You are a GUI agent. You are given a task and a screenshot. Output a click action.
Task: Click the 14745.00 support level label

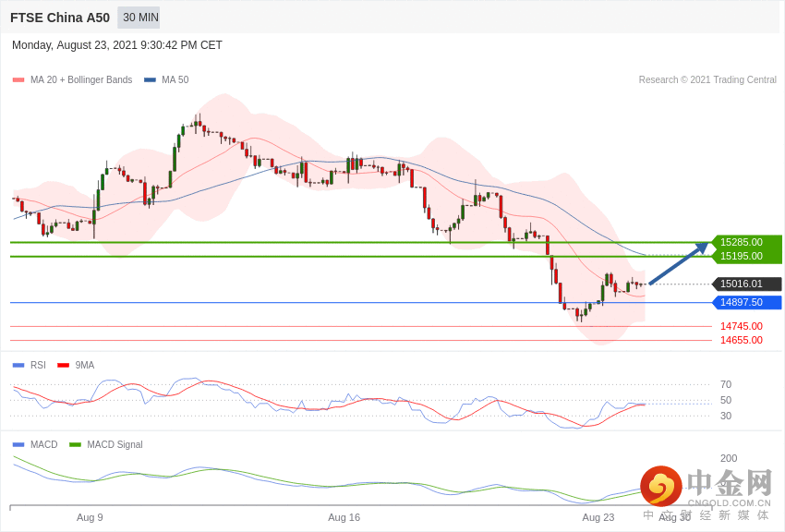tap(742, 326)
